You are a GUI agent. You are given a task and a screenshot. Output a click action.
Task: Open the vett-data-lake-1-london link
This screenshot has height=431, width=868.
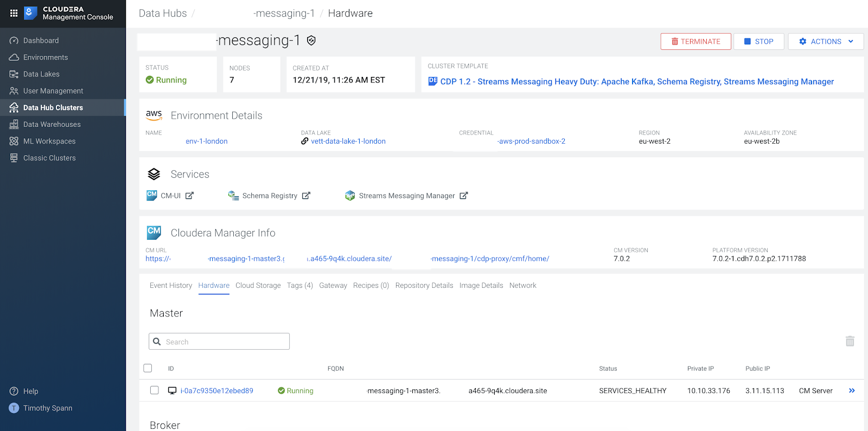coord(348,141)
